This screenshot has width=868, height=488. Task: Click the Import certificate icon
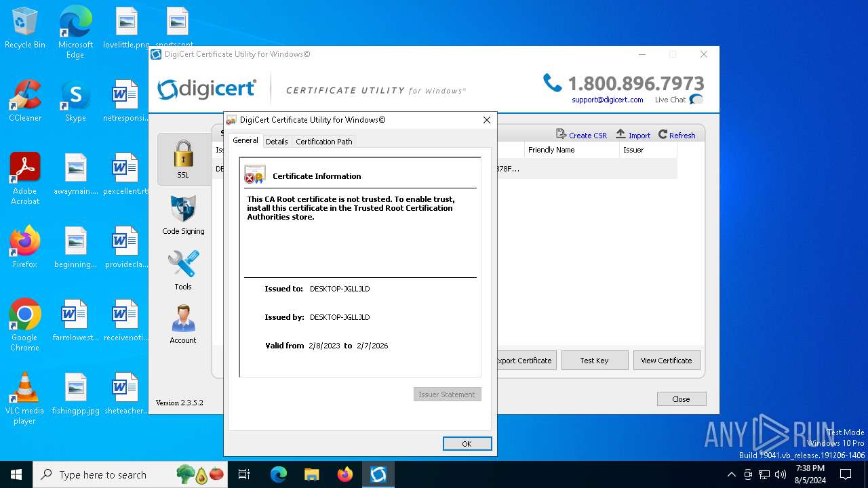pos(633,135)
